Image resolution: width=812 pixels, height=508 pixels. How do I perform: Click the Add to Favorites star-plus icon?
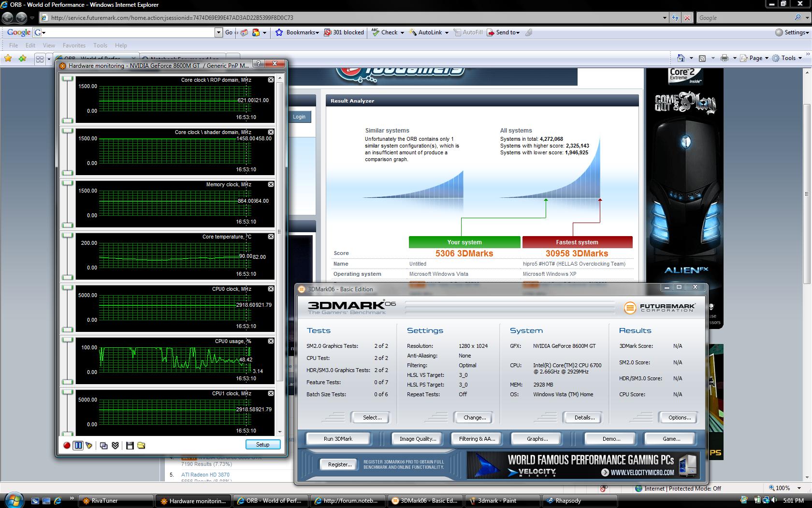(x=22, y=59)
